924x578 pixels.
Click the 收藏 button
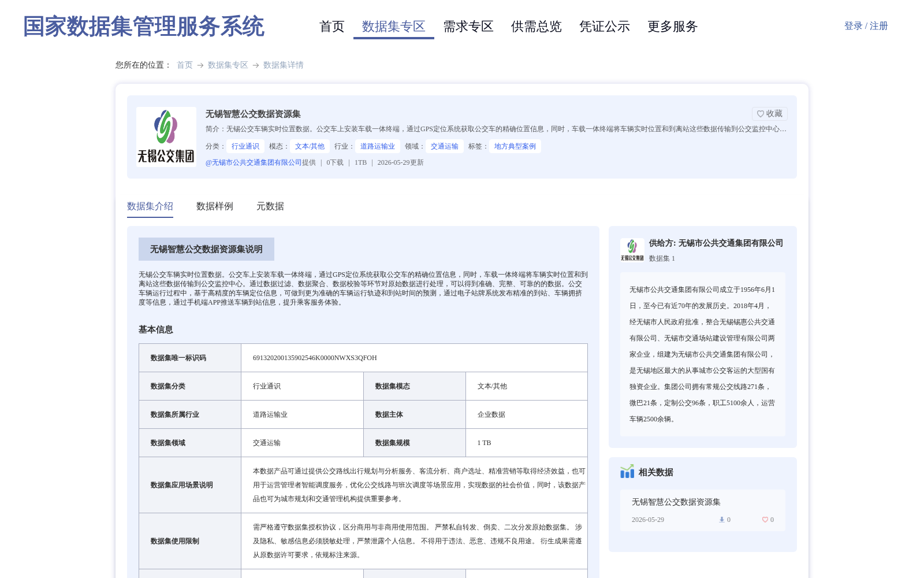point(770,114)
